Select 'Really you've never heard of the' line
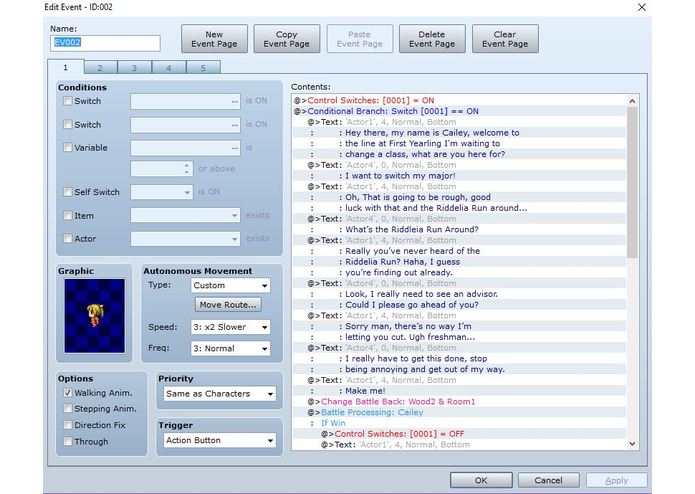This screenshot has height=494, width=695. (x=459, y=251)
